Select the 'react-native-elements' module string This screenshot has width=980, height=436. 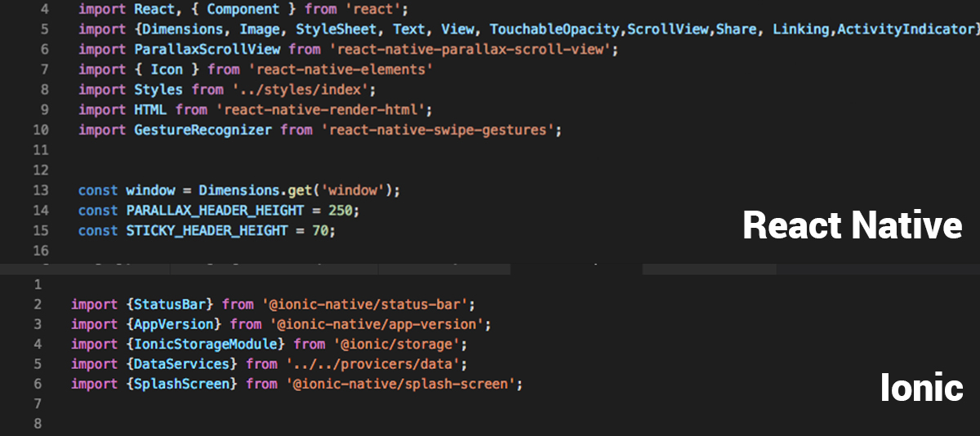pos(339,69)
